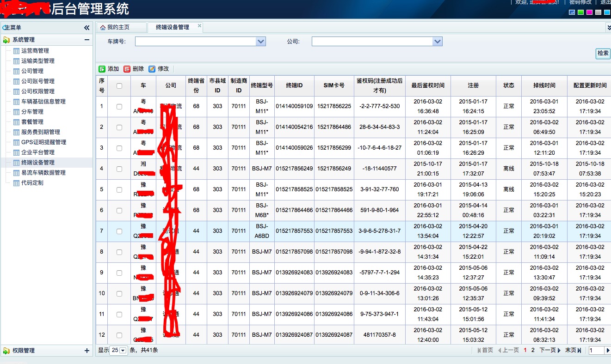Open the 公司 dropdown list

[x=438, y=42]
